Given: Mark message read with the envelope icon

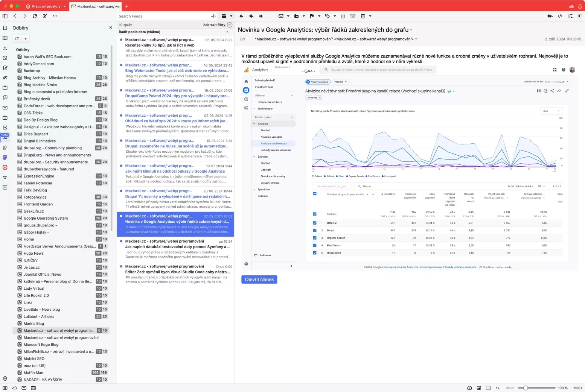Looking at the screenshot, I should [281, 16].
